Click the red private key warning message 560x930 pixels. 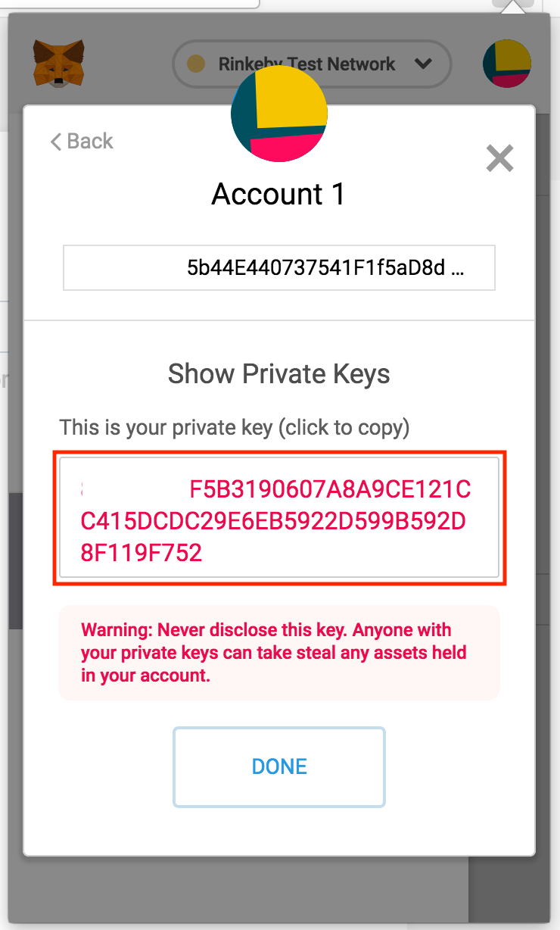279,653
